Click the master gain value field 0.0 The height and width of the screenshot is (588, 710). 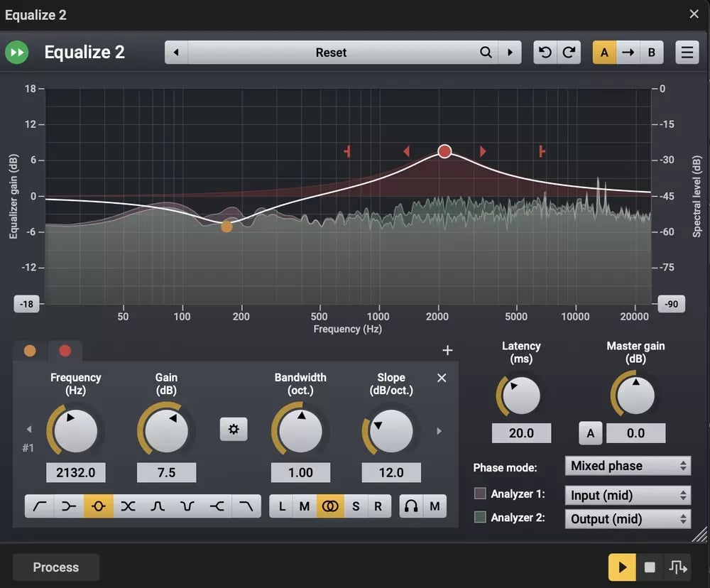pyautogui.click(x=635, y=433)
